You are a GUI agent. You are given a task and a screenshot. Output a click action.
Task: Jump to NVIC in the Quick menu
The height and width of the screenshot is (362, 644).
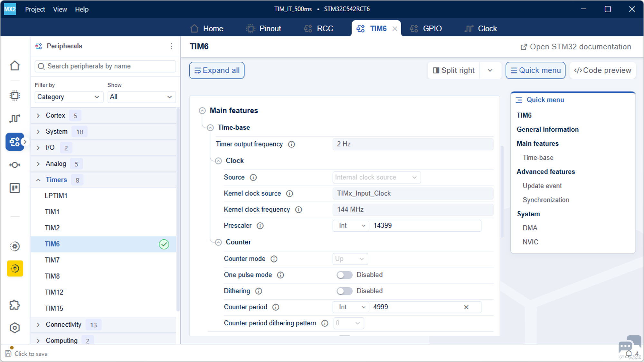coord(530,242)
